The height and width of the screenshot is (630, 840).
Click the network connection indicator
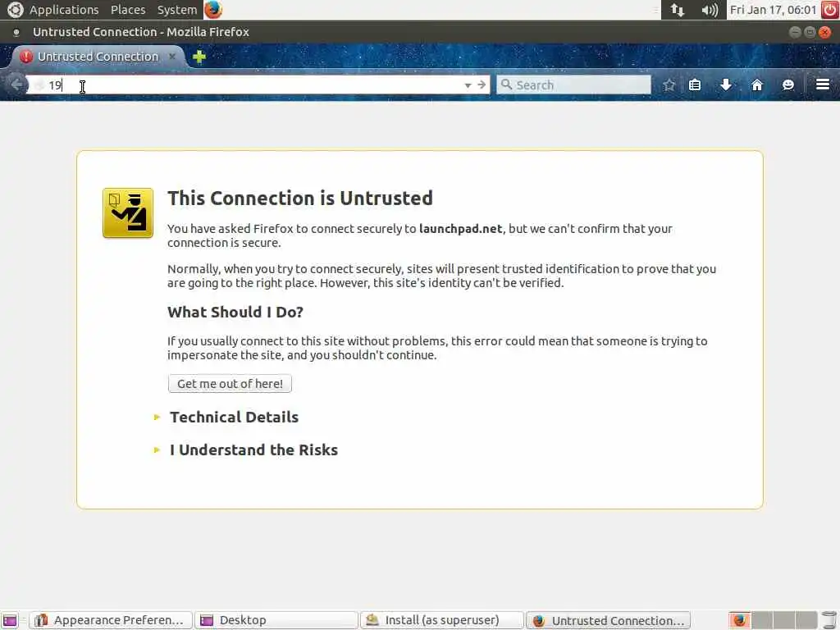[x=677, y=10]
